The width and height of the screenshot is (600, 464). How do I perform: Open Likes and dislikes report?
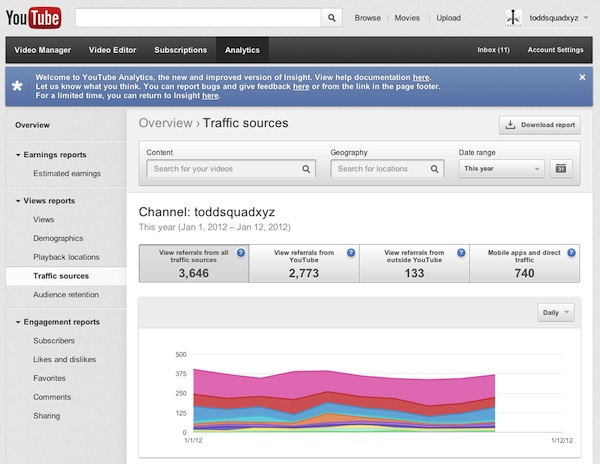(64, 359)
